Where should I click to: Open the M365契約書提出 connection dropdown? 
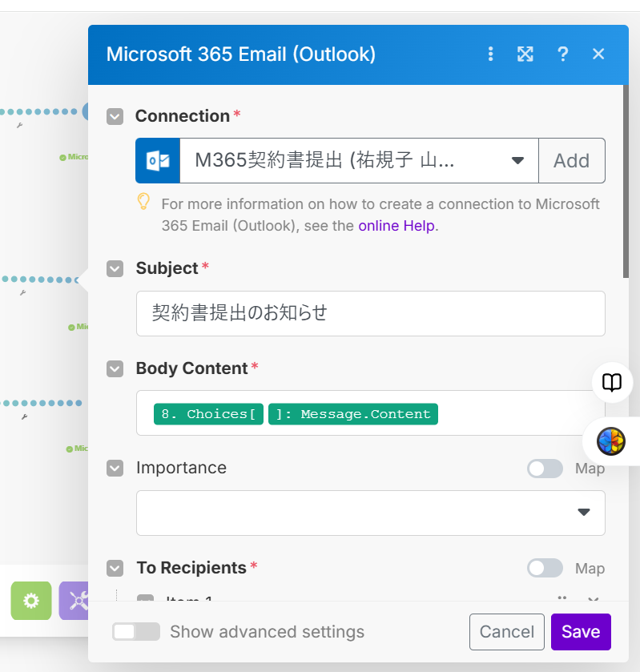[x=359, y=161]
